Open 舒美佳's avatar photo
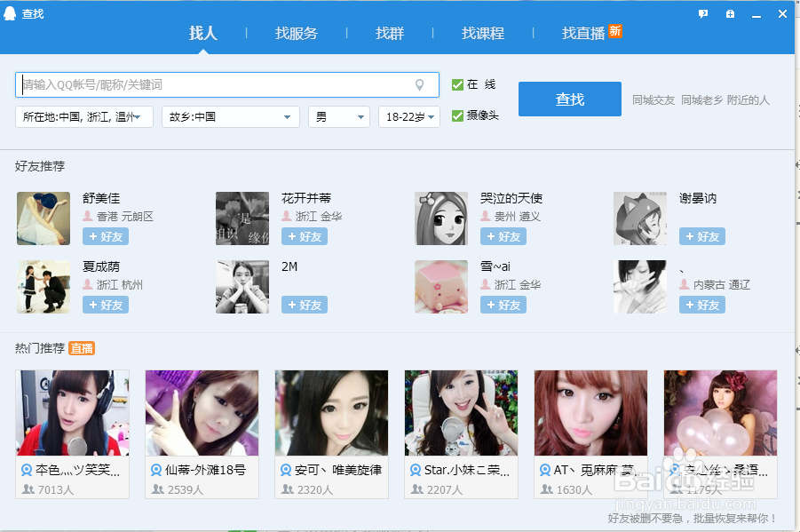Screen dimensions: 800x532 point(44,218)
